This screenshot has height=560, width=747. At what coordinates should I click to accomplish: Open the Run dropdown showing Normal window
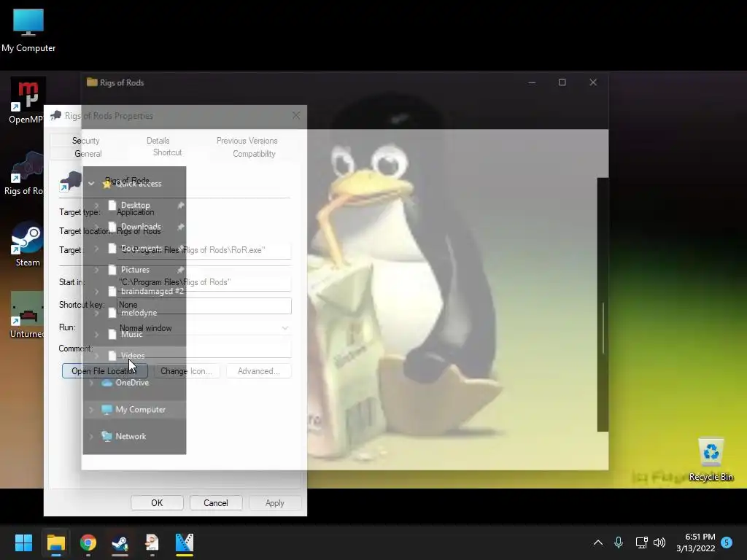[x=204, y=328]
